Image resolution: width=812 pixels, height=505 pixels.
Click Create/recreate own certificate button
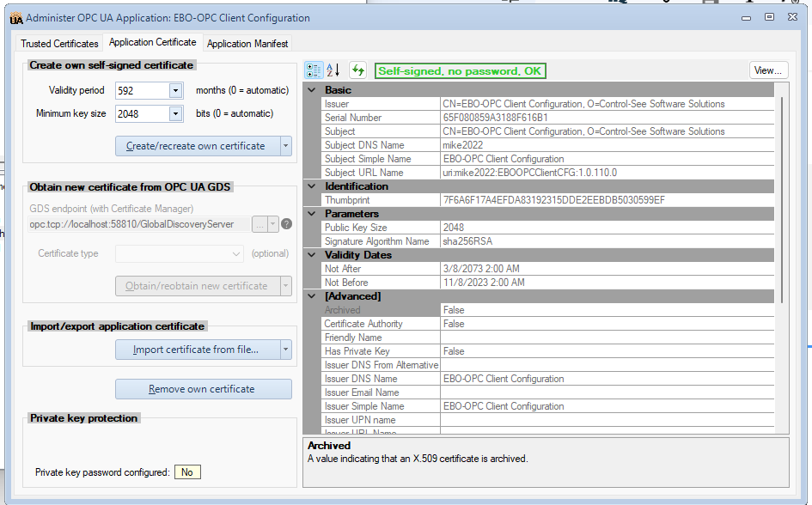(x=198, y=146)
